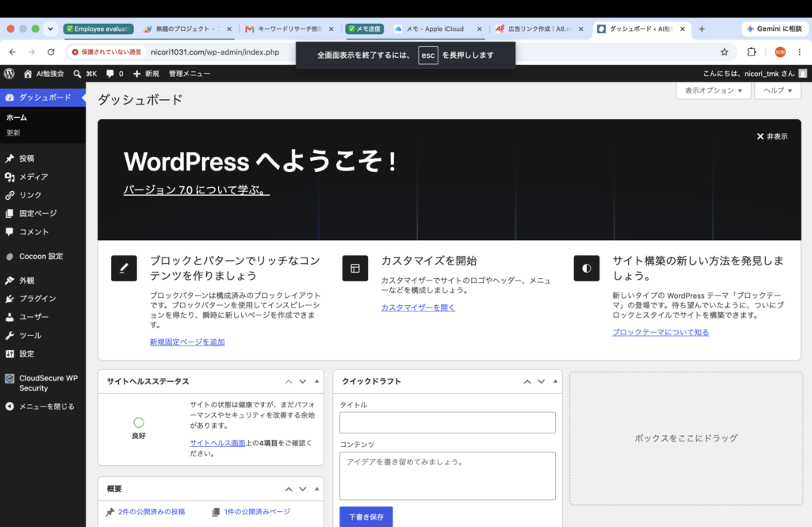Open comments bubble in admin bar
Viewport: 812px width, 527px height.
click(114, 74)
